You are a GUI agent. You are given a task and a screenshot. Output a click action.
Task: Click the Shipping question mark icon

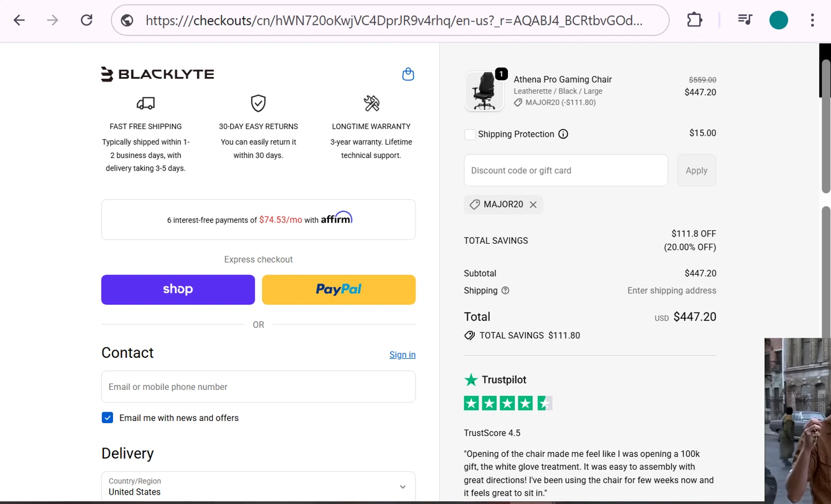(505, 290)
